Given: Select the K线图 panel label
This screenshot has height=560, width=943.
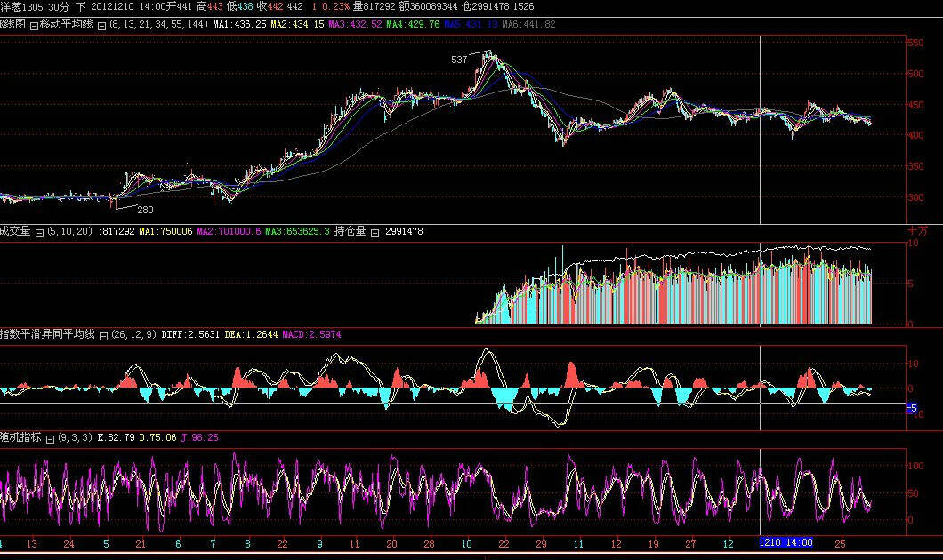Looking at the screenshot, I should click(12, 24).
